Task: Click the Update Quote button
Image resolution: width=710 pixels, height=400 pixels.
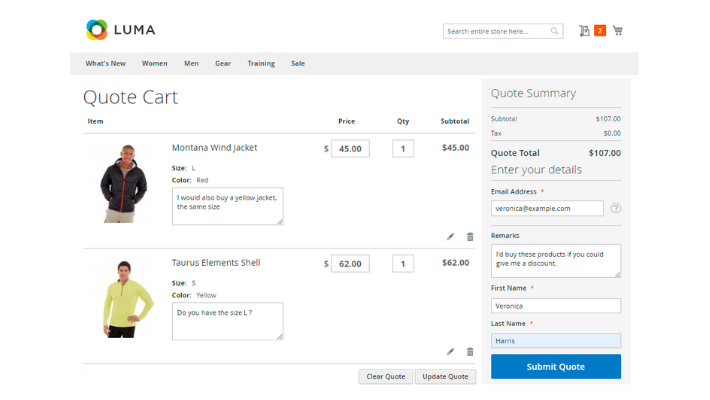Action: click(x=445, y=376)
